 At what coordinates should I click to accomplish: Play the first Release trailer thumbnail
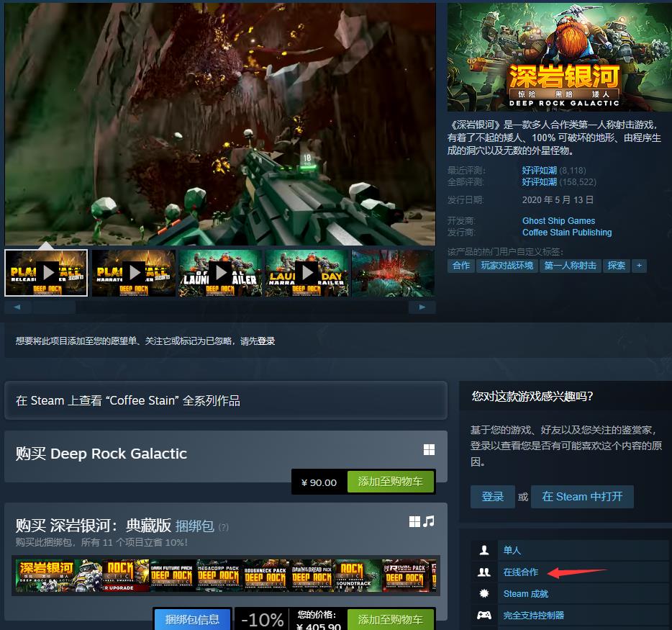pyautogui.click(x=46, y=273)
